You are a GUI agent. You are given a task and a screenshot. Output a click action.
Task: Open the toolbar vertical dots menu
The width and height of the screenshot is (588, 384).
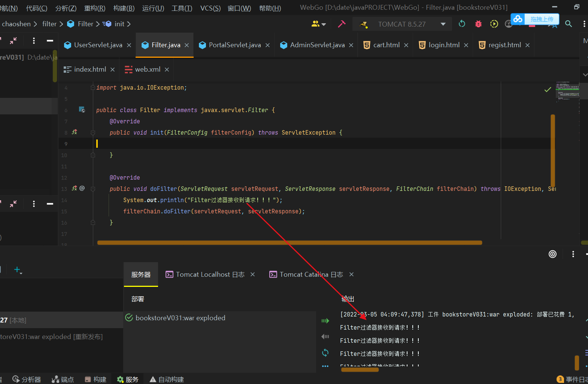[x=584, y=24]
